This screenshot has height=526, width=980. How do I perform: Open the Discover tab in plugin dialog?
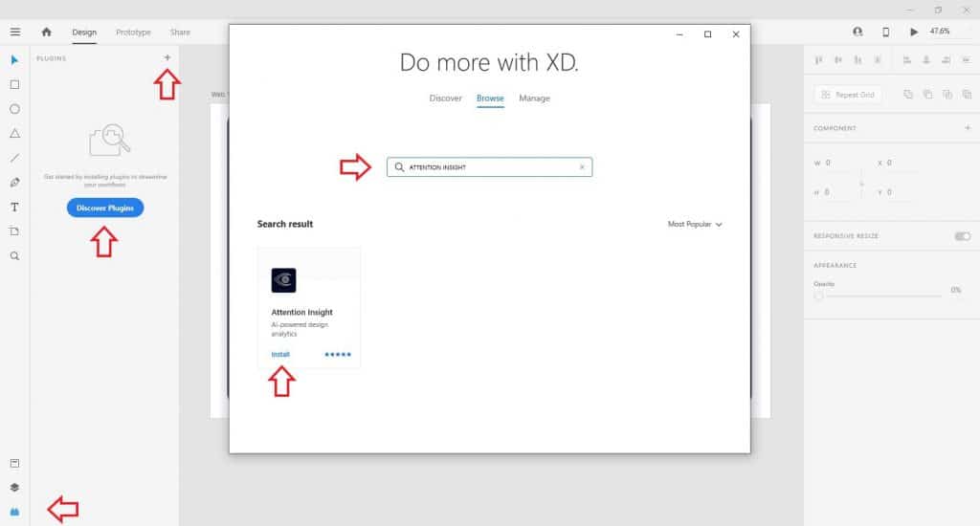coord(446,99)
